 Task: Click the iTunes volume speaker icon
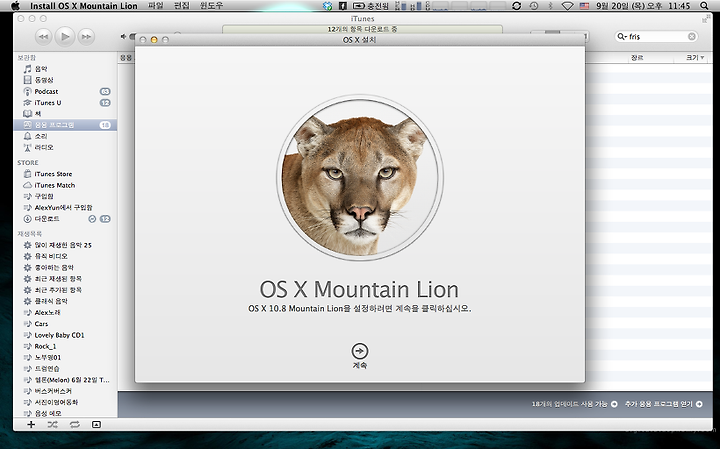click(x=123, y=36)
